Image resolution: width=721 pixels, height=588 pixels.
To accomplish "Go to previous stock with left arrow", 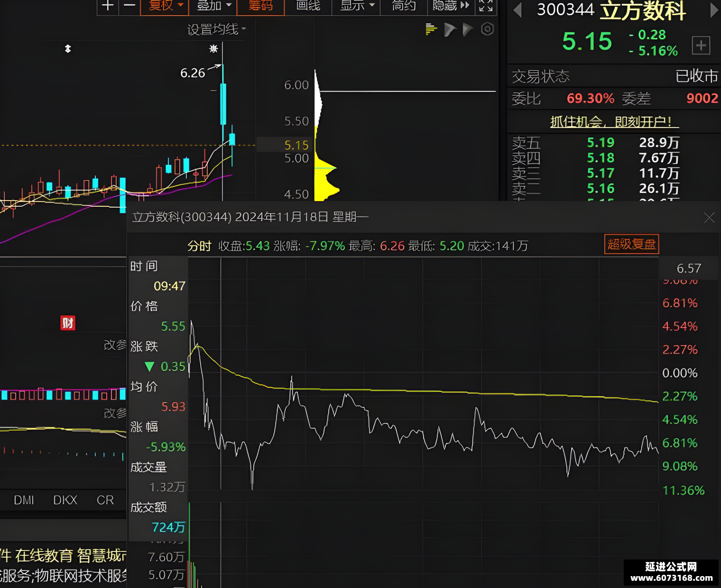I will [518, 10].
